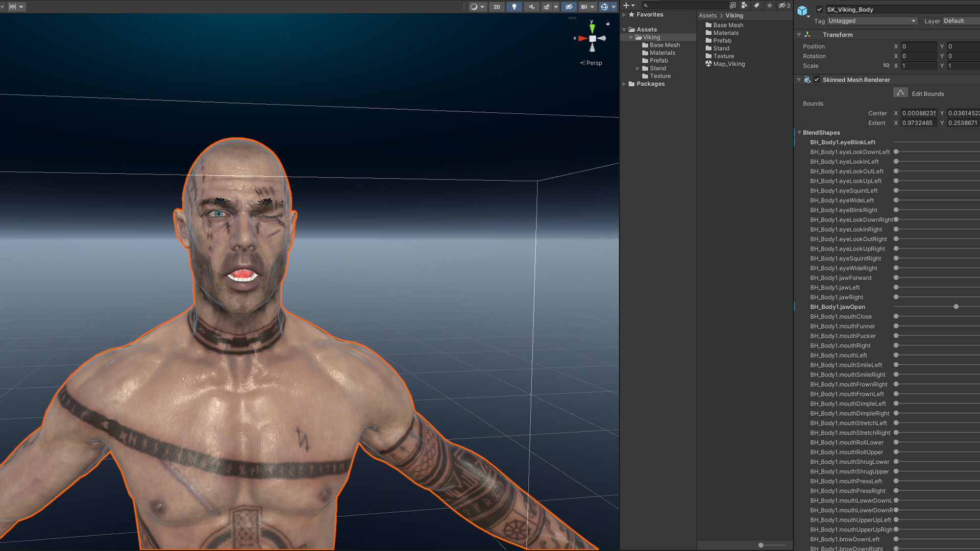Click the orientation gizmo center cube

coord(592,39)
